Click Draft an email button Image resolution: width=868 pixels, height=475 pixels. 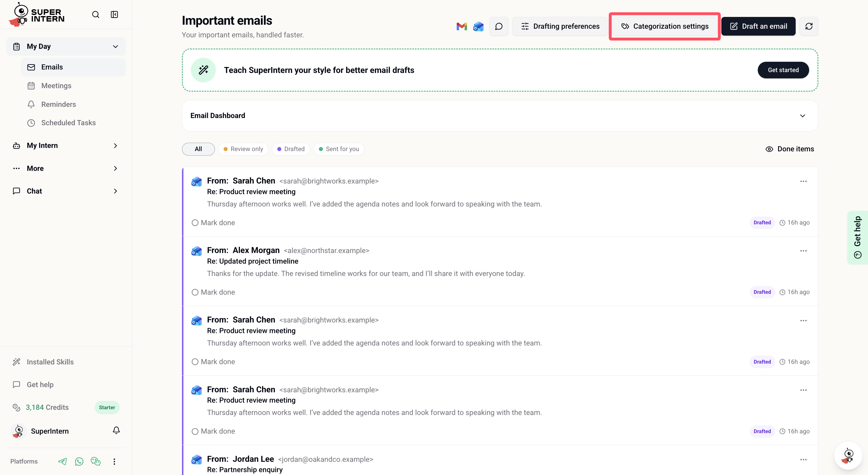[758, 26]
